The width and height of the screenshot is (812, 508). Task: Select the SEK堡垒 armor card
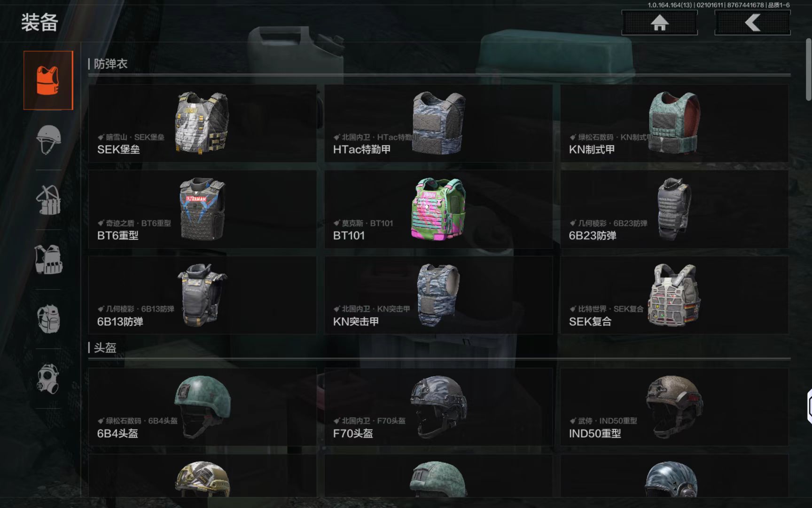[203, 124]
